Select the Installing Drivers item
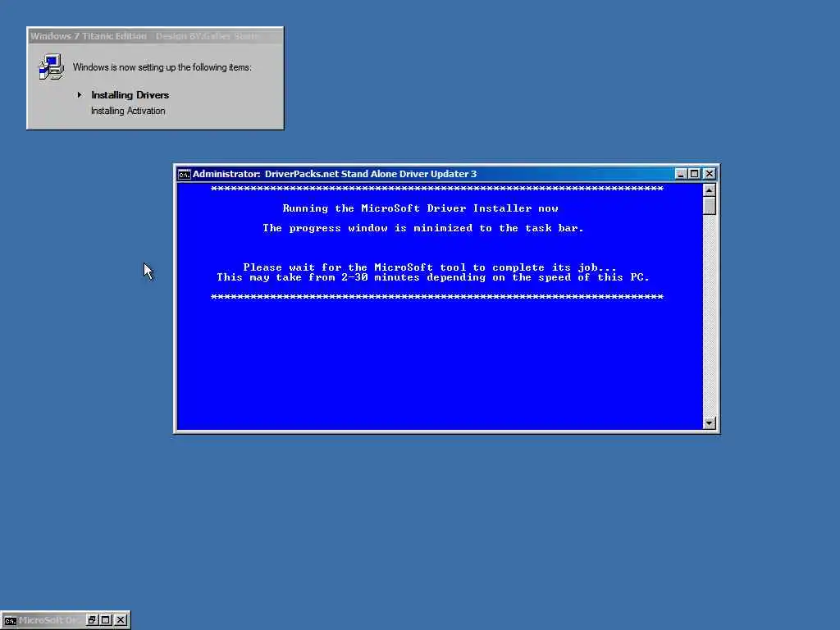The height and width of the screenshot is (630, 840). (130, 95)
